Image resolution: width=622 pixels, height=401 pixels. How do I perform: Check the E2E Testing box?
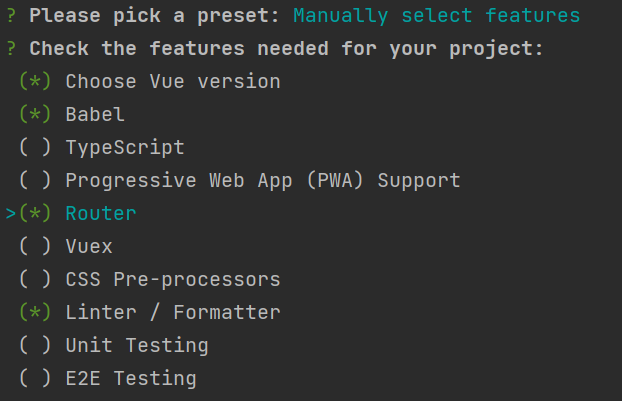click(x=36, y=379)
